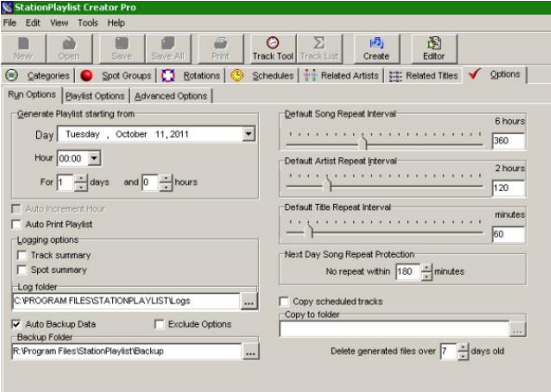This screenshot has height=392, width=551.
Task: Toggle the Auto Increment Hour checkbox
Action: coord(16,209)
